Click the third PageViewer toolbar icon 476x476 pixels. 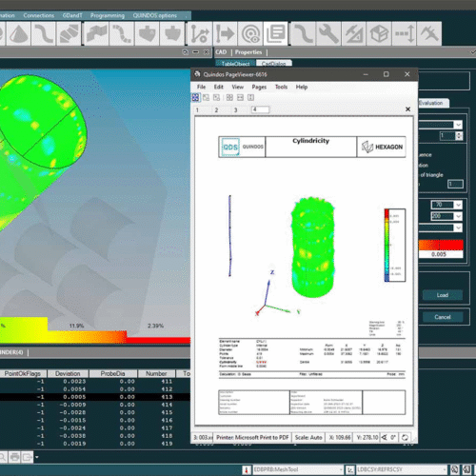click(x=216, y=97)
